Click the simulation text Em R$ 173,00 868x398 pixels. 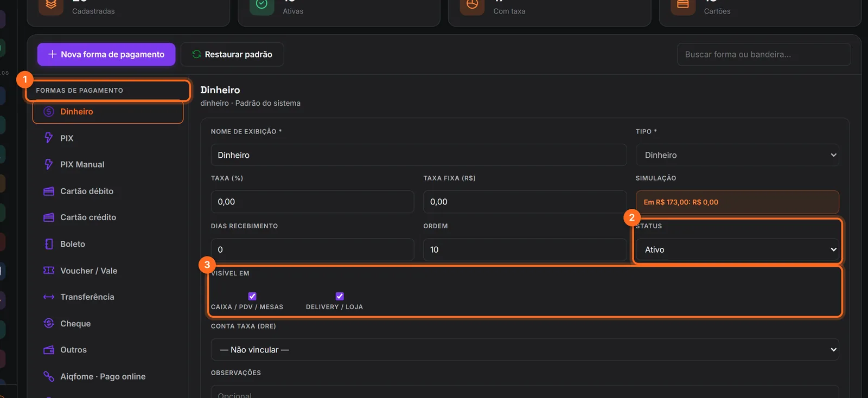tap(681, 202)
